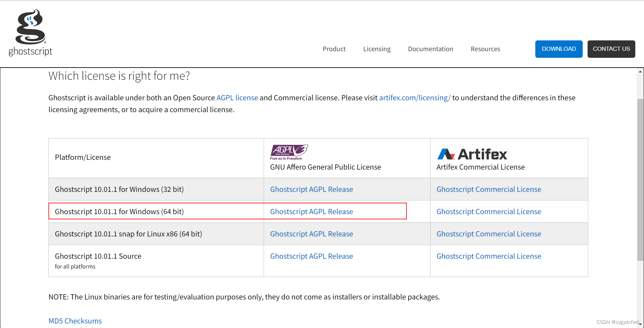Open the Resources menu
This screenshot has width=644, height=328.
485,49
